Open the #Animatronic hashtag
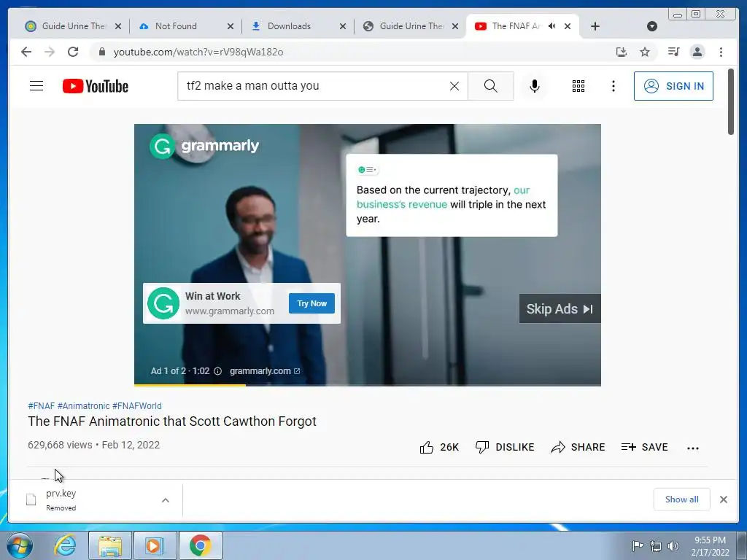747x560 pixels. [x=83, y=405]
